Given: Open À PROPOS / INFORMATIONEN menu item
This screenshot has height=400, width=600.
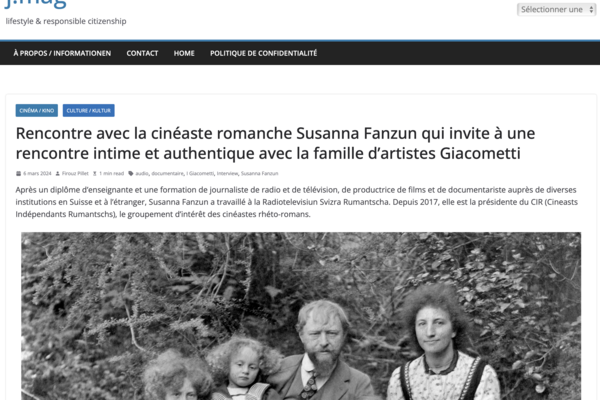Looking at the screenshot, I should click(62, 53).
